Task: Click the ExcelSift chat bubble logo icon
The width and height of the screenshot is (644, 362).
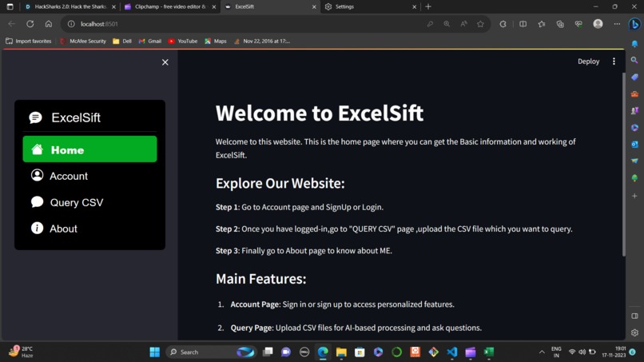Action: [35, 117]
